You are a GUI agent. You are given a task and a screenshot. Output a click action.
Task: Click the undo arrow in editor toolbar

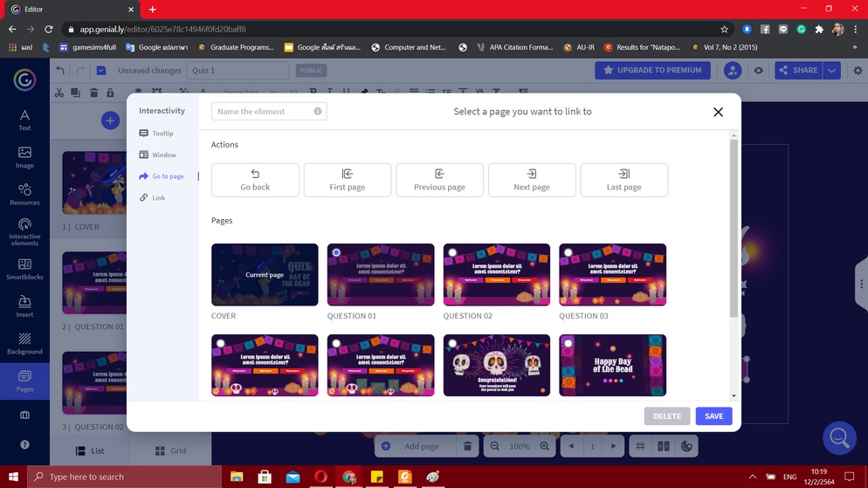[x=60, y=70]
